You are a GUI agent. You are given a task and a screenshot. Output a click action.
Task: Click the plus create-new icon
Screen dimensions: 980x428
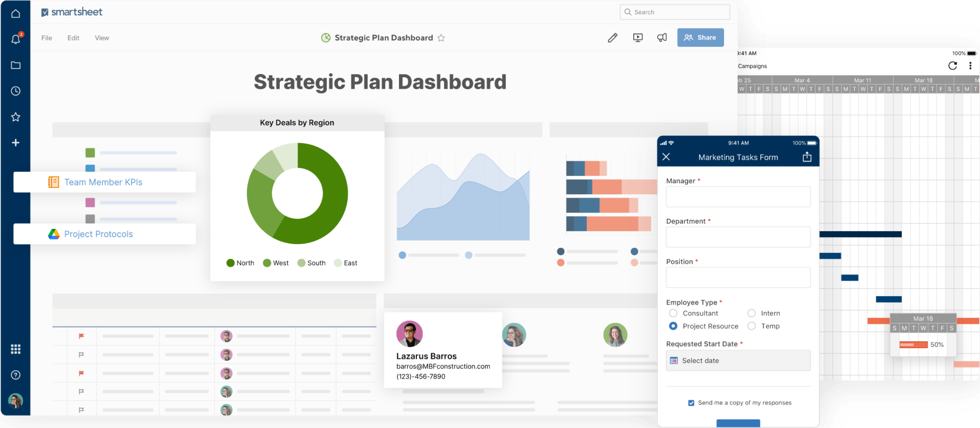tap(16, 143)
